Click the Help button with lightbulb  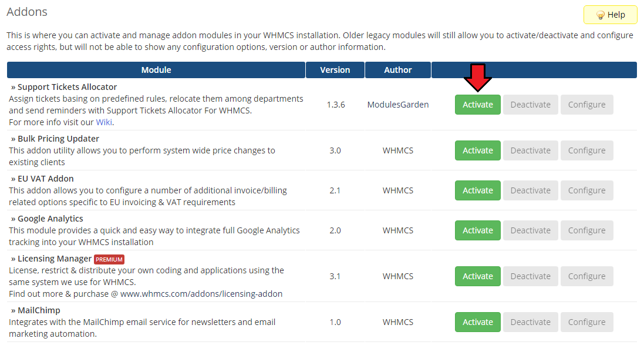pyautogui.click(x=611, y=15)
